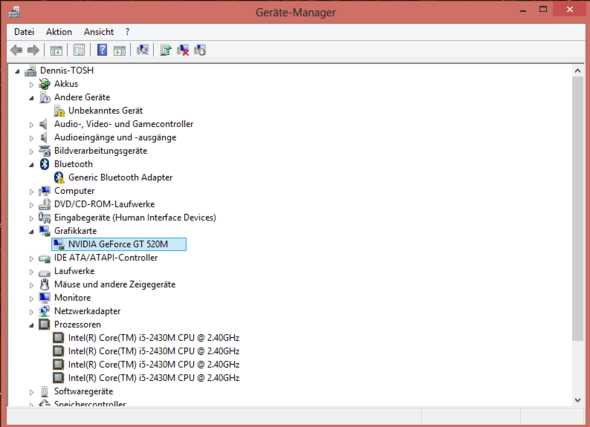Viewport: 590px width, 427px height.
Task: Click the Uninstall device red-X toolbar icon
Action: 183,50
